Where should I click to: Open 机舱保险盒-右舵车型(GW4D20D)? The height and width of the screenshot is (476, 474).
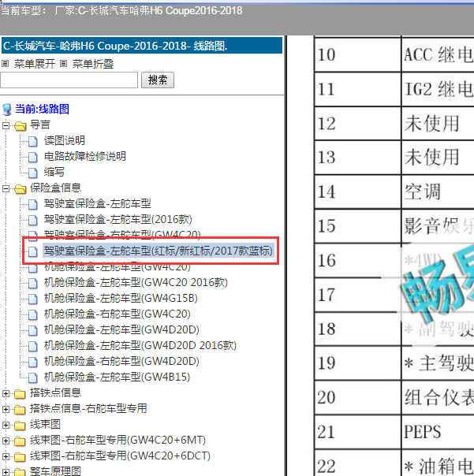(x=121, y=362)
